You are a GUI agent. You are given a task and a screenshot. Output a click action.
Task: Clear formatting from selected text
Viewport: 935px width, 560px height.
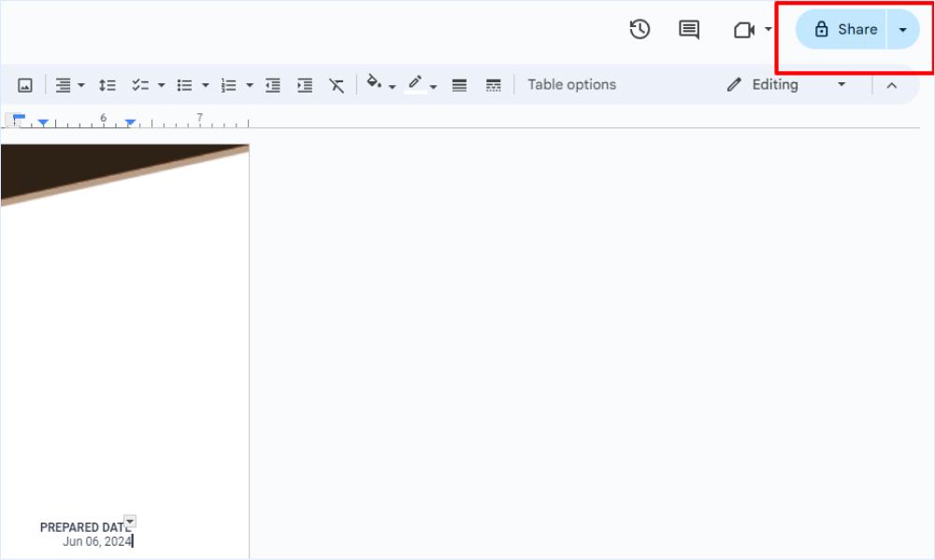[x=337, y=85]
